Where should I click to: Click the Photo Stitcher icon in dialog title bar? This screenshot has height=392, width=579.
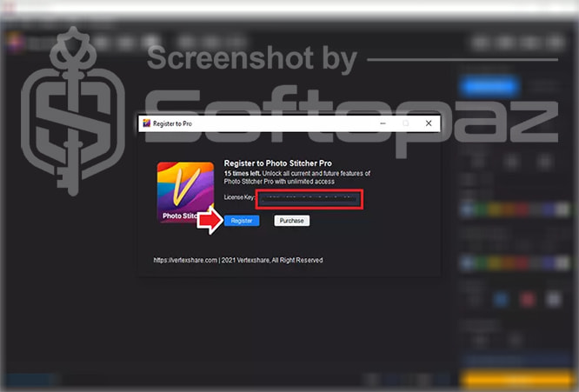click(x=147, y=123)
